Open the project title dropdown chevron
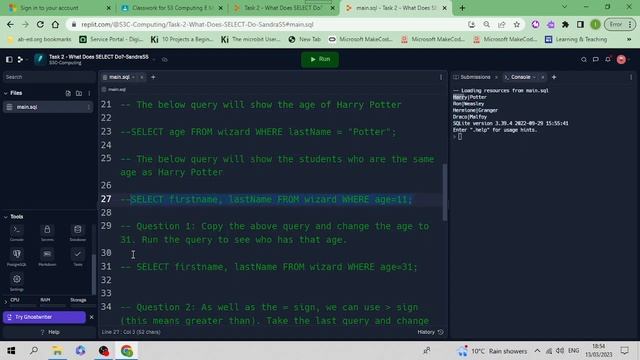The image size is (640, 360). (x=154, y=60)
